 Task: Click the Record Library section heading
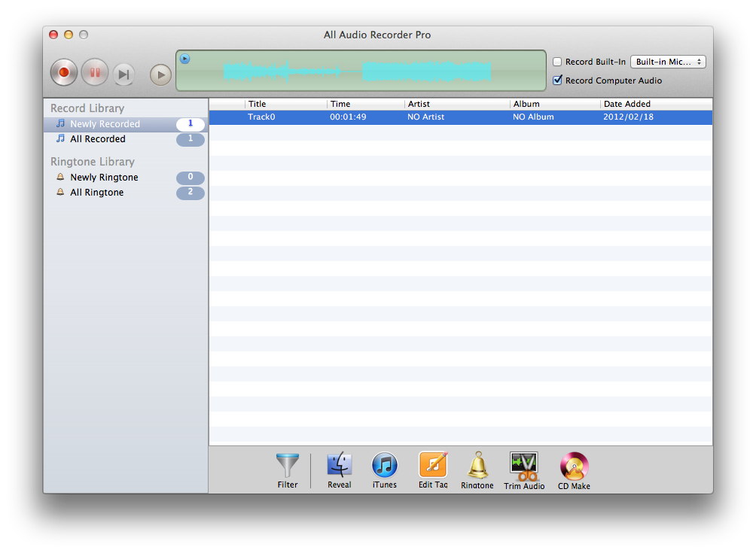point(87,108)
